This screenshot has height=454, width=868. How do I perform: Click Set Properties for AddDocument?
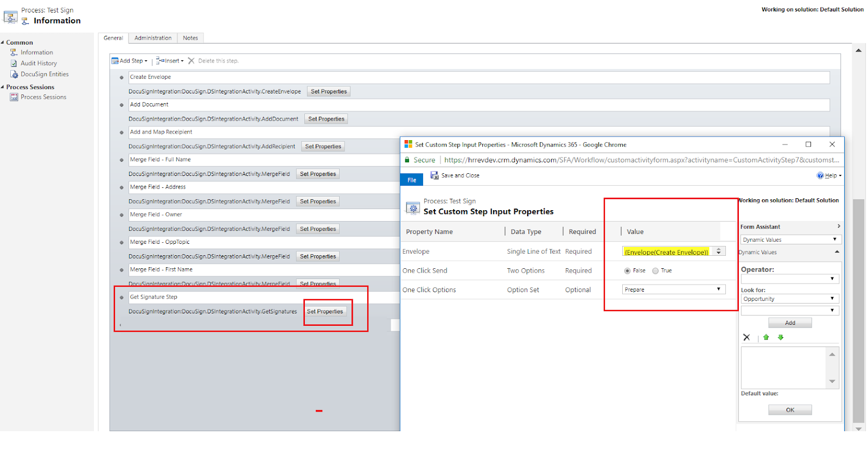click(x=326, y=119)
